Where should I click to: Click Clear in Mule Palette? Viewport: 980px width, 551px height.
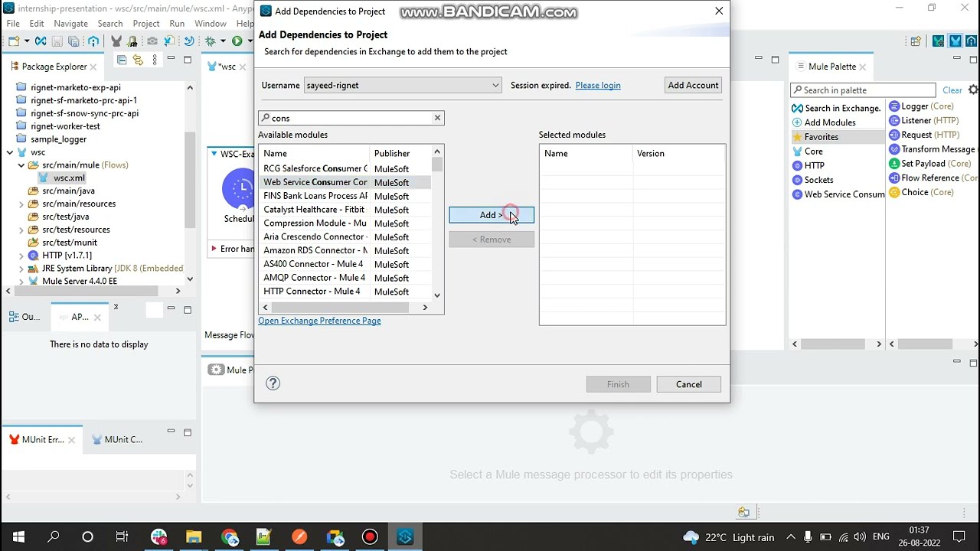(x=952, y=90)
